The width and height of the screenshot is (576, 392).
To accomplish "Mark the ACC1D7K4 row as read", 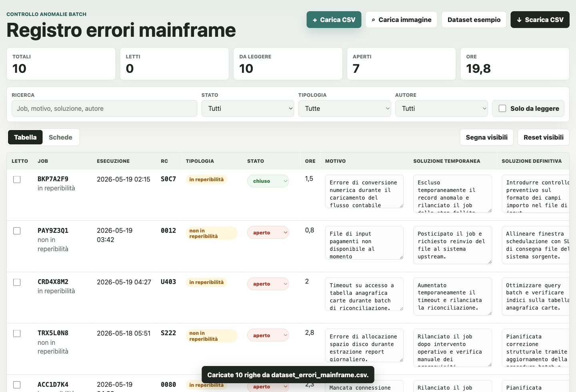I will [x=17, y=385].
